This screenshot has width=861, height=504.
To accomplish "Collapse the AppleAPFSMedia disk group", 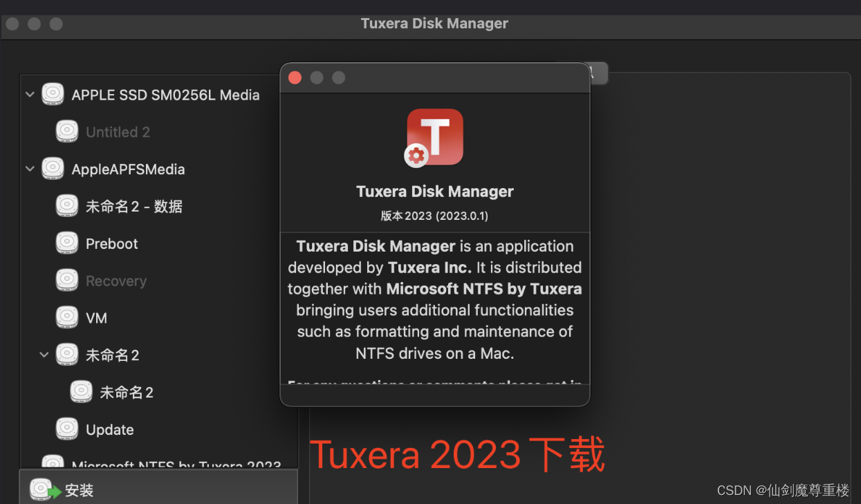I will [30, 169].
